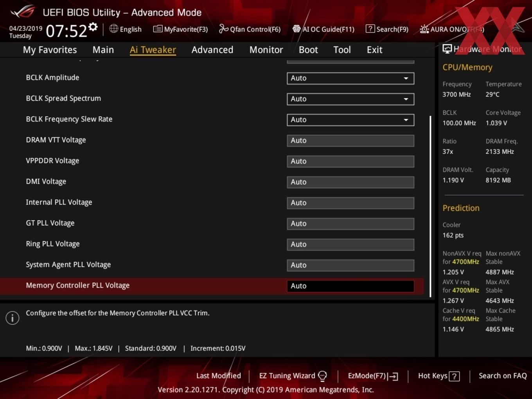532x399 pixels.
Task: Click the globe language icon
Action: coord(113,29)
